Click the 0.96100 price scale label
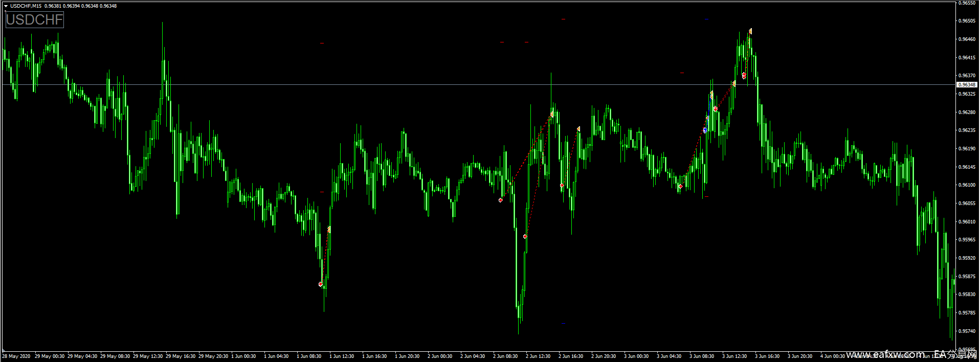This screenshot has width=980, height=362. (966, 185)
